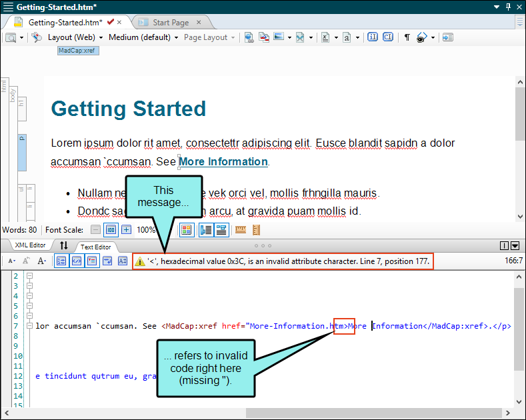
Task: Click the warning icon in error message
Action: click(x=140, y=261)
